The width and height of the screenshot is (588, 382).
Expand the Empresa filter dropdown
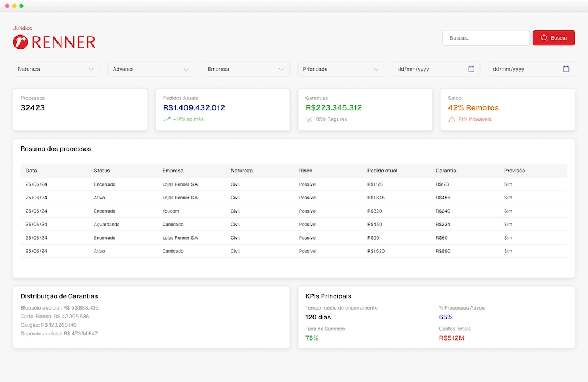point(246,69)
